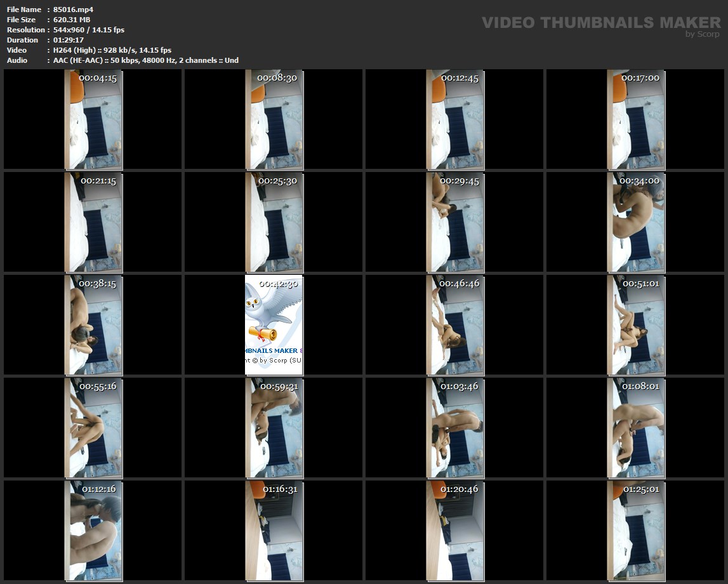The height and width of the screenshot is (584, 728).
Task: Click the 01:25:01 timestamp label
Action: pos(640,489)
